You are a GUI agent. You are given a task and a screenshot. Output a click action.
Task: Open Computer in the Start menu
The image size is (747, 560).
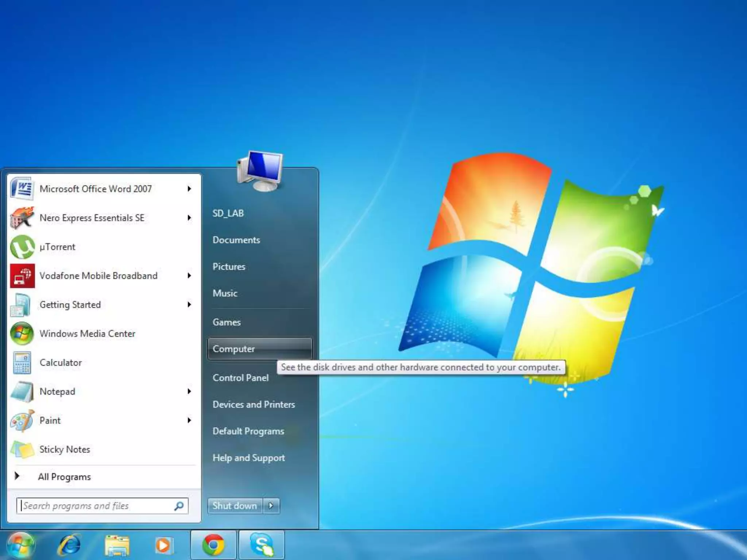pos(234,349)
